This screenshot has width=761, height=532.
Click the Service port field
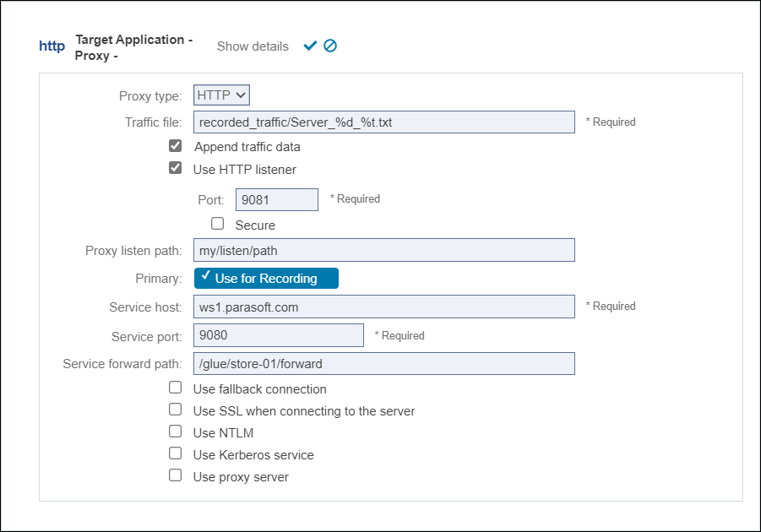(279, 335)
